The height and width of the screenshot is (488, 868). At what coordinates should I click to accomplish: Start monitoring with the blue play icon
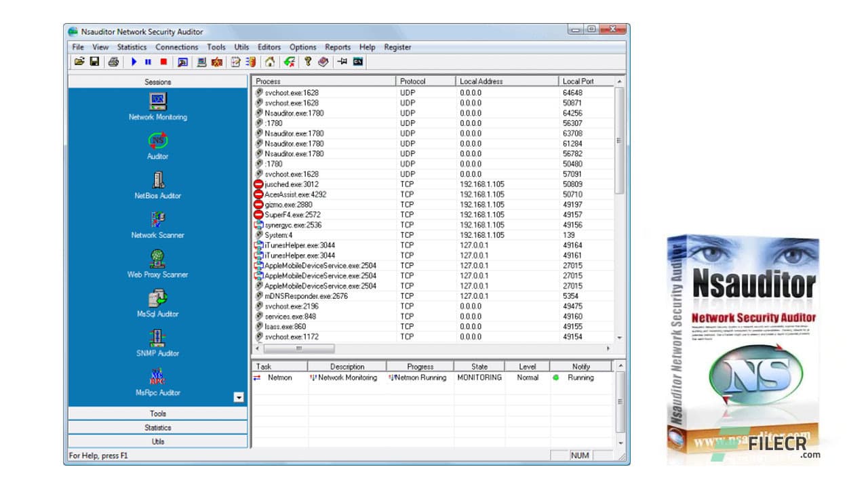click(133, 62)
